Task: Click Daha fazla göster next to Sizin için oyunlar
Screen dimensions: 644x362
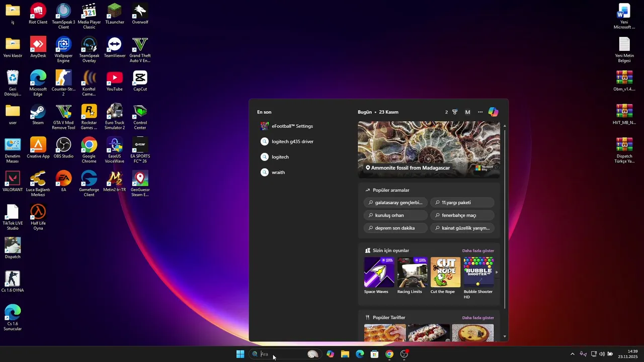Action: tap(478, 251)
